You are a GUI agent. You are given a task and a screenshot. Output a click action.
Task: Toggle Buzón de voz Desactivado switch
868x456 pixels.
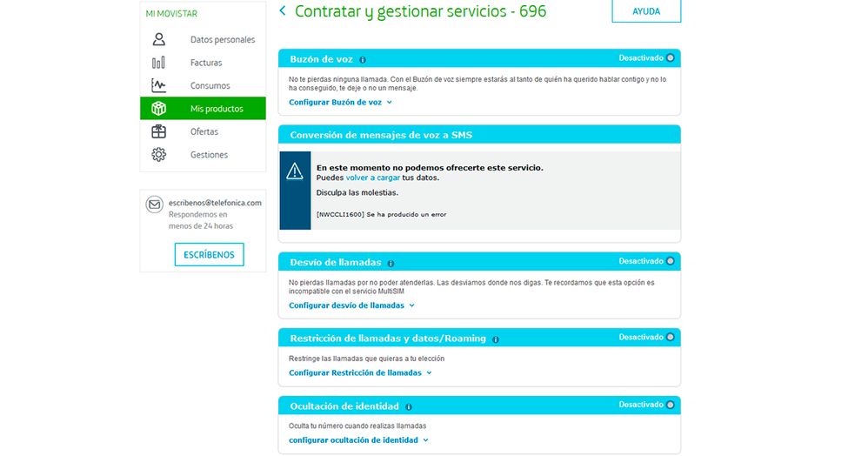670,58
